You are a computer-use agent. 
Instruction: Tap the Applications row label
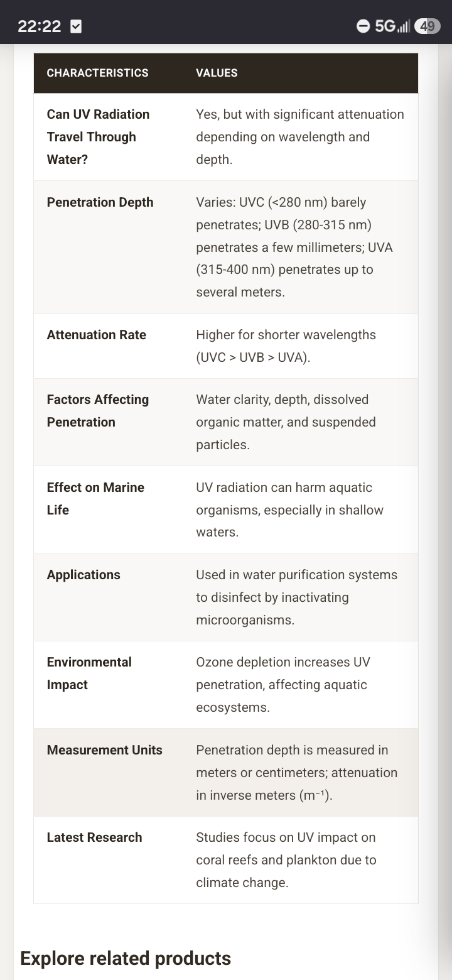point(83,575)
